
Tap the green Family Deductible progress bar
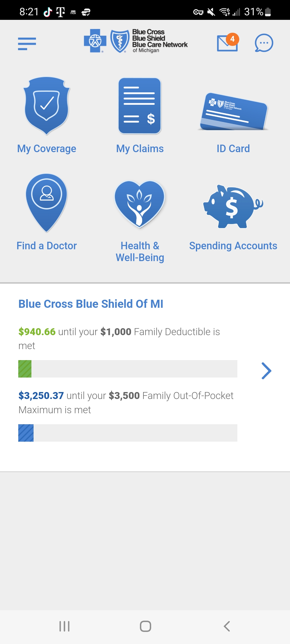[x=128, y=369]
